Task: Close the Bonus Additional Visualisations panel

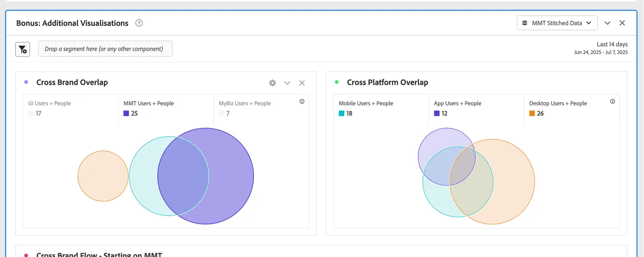Action: 622,23
